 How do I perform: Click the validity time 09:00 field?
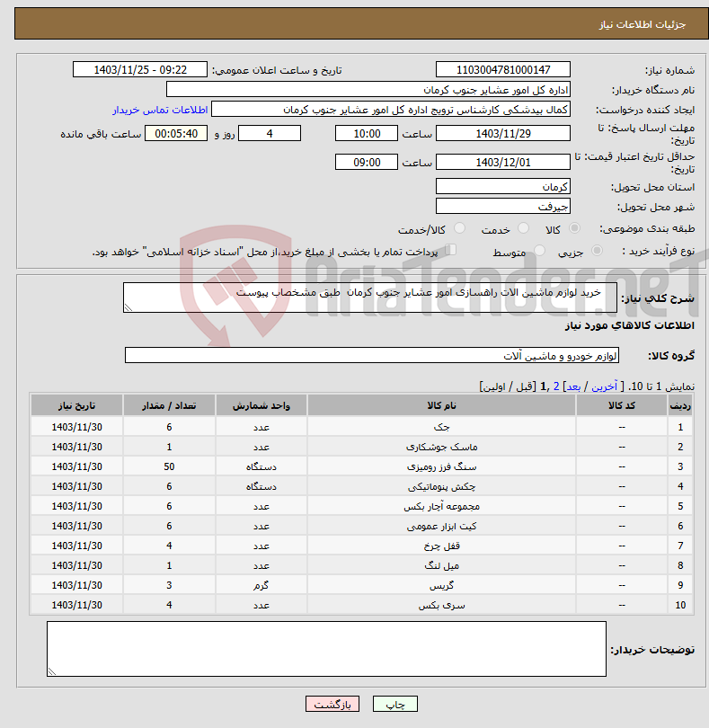tap(367, 162)
